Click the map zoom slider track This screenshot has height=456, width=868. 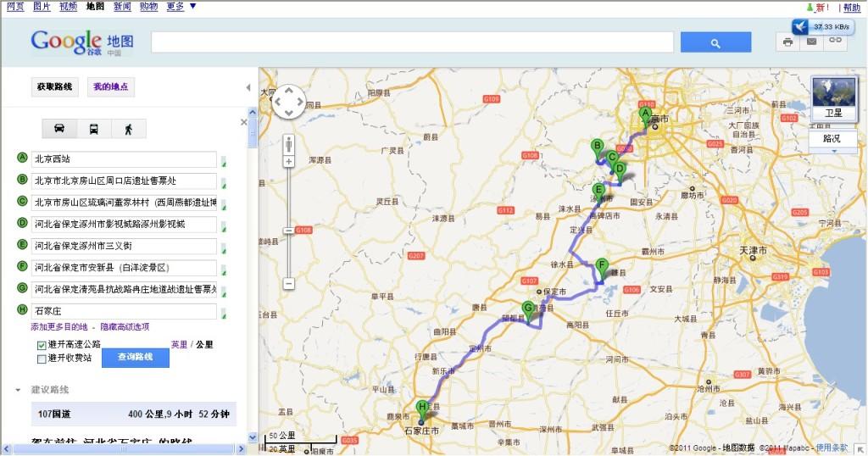[x=289, y=203]
